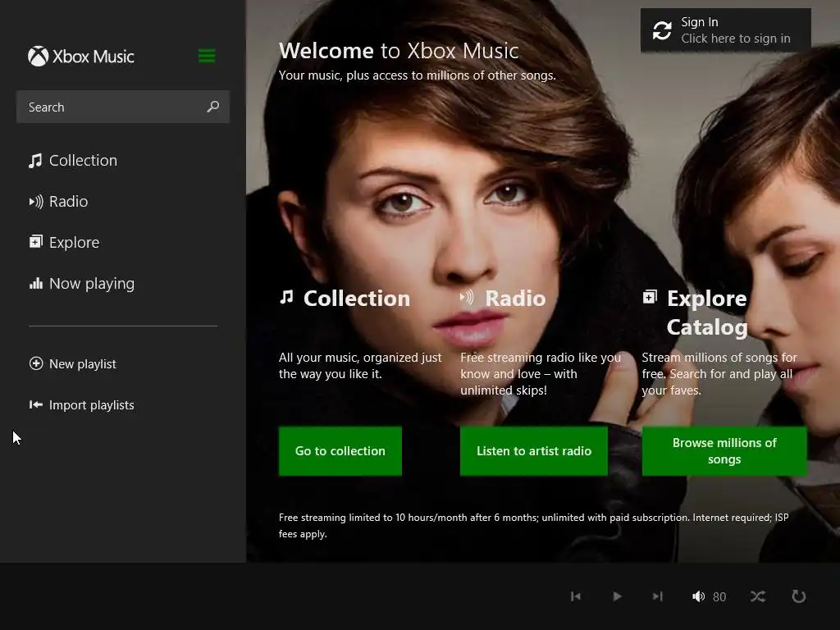The height and width of the screenshot is (630, 840).
Task: Click 'Free streaming radio like you know' description
Action: pos(541,373)
